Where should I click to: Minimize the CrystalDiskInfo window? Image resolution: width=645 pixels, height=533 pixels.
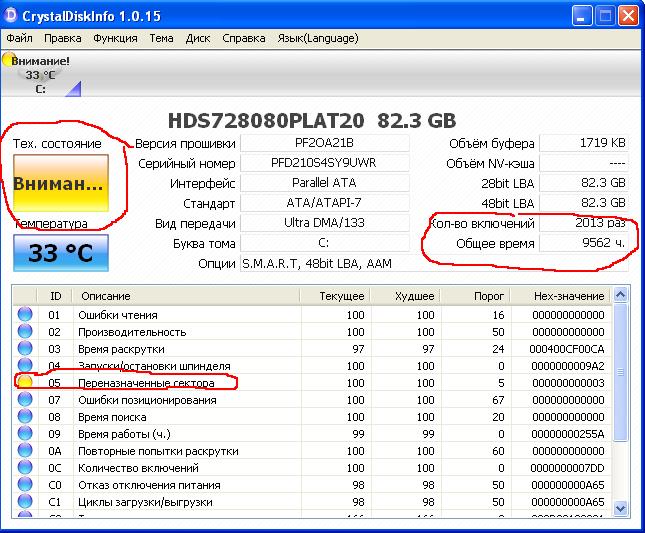coord(582,16)
